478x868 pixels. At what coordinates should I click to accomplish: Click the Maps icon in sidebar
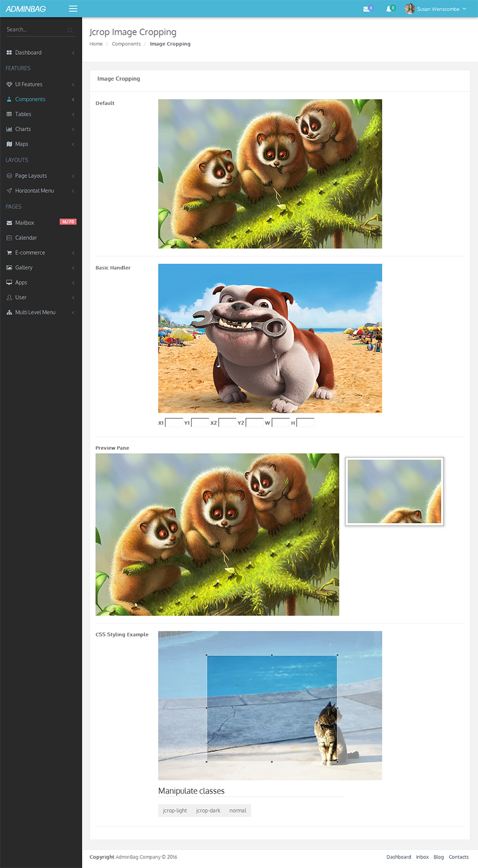[x=9, y=144]
